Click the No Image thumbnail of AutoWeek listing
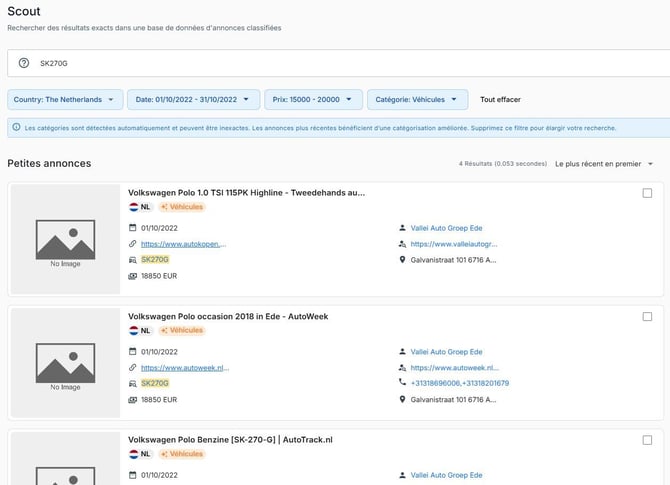Image resolution: width=670 pixels, height=485 pixels. [x=65, y=363]
